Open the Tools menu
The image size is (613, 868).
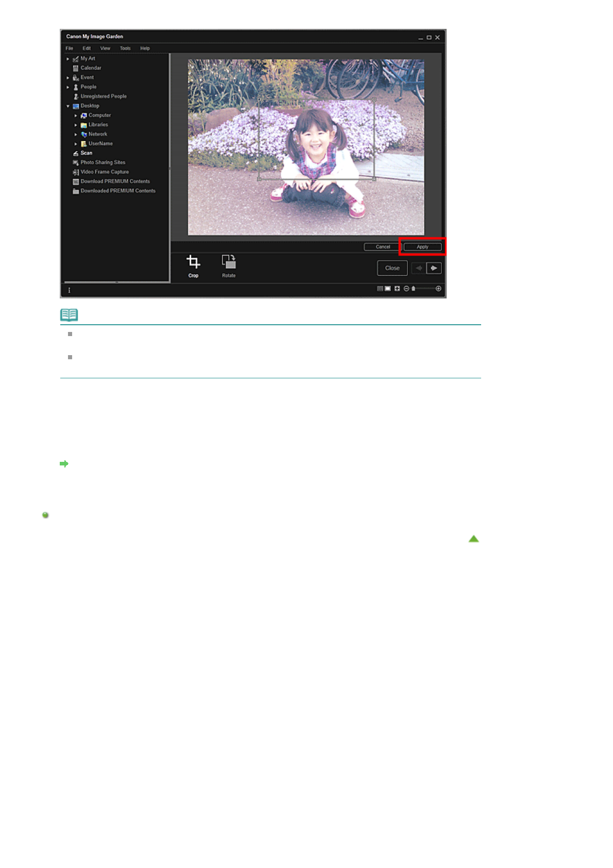[125, 48]
